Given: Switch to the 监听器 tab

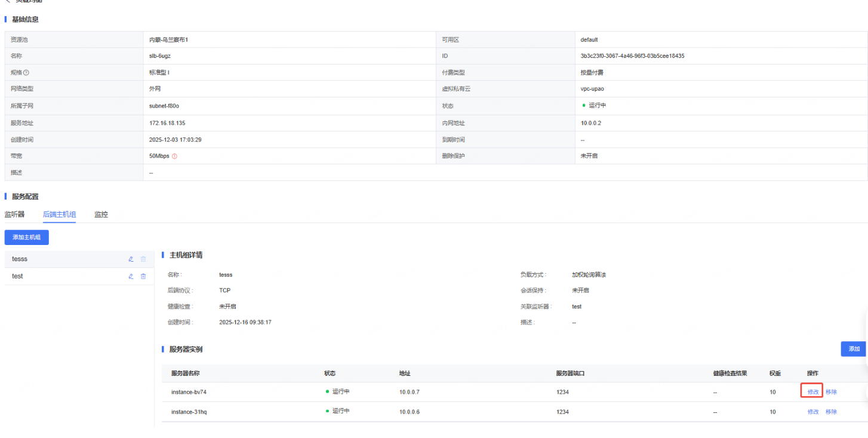Looking at the screenshot, I should tap(14, 215).
